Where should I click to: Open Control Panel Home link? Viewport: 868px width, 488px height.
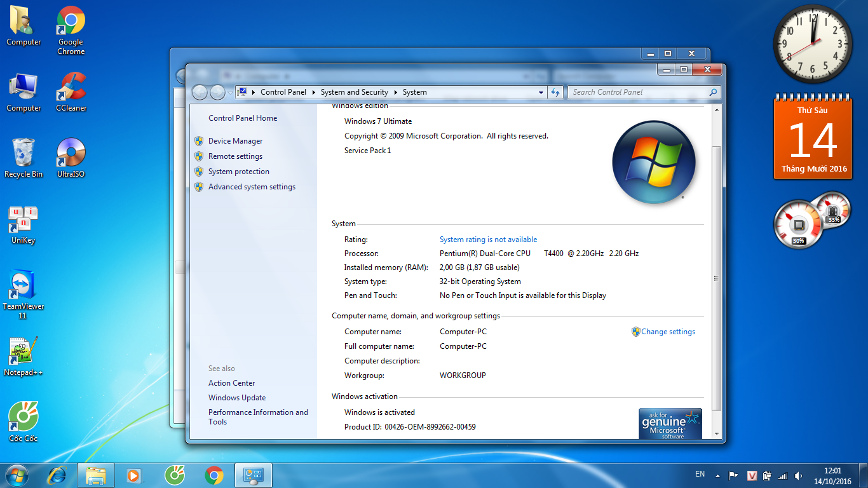tap(243, 118)
